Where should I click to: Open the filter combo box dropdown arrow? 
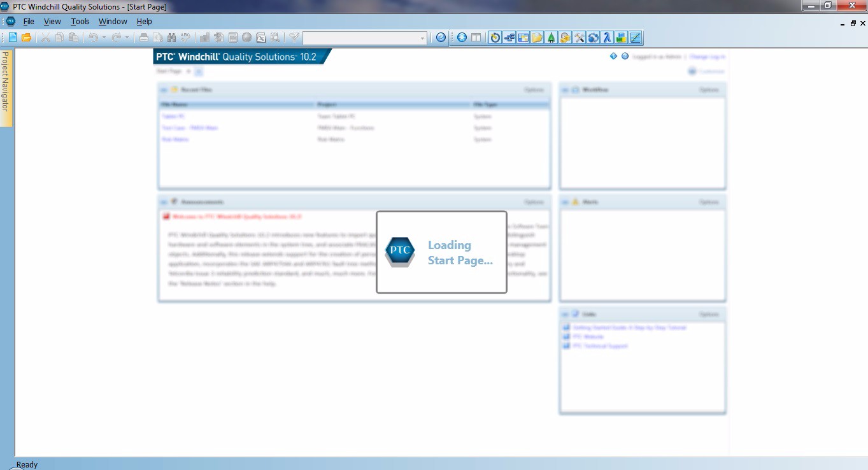[422, 38]
